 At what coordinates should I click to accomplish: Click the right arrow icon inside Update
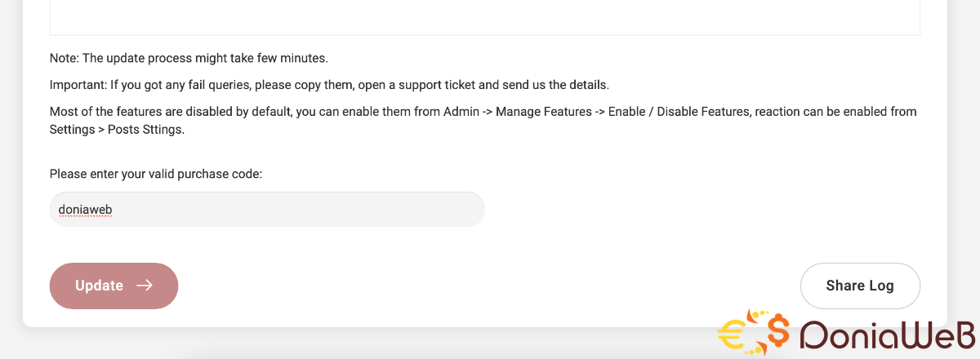(x=145, y=286)
